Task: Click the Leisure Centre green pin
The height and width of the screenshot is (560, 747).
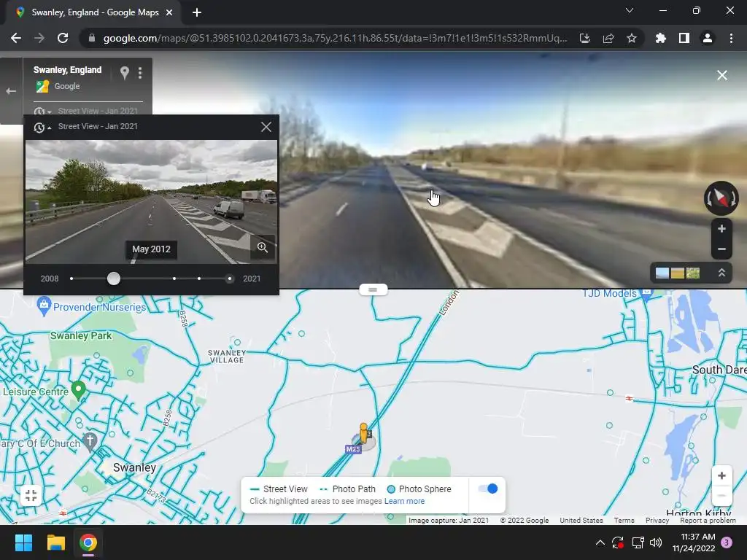Action: pyautogui.click(x=78, y=389)
